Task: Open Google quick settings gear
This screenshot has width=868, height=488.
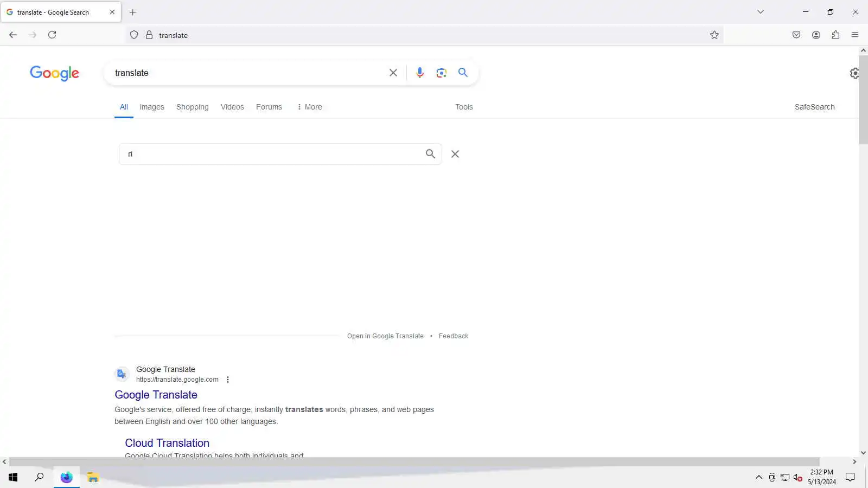Action: [854, 73]
